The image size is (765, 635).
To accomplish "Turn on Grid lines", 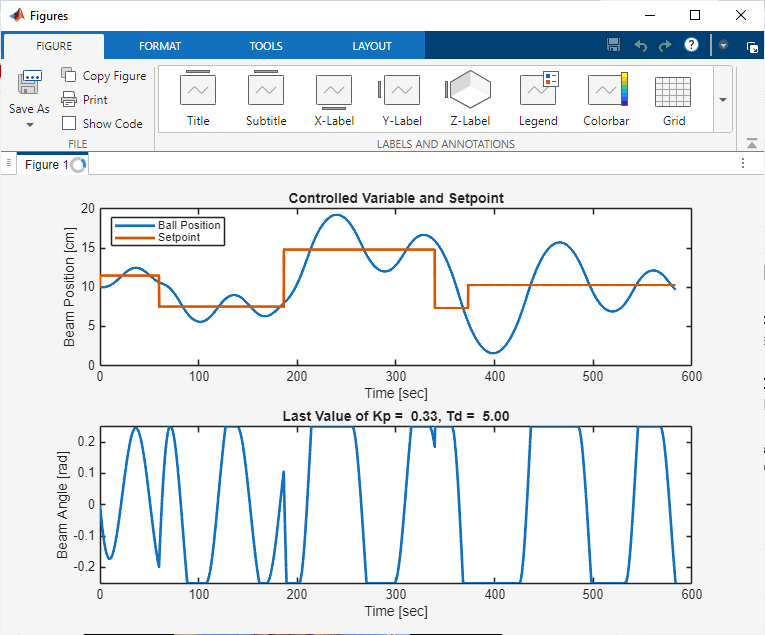I will tap(673, 100).
